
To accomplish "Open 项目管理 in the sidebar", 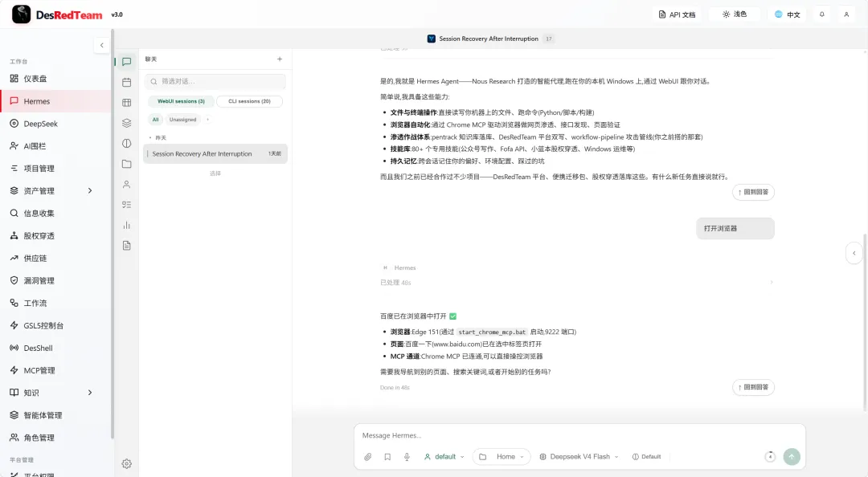I will tap(55, 169).
